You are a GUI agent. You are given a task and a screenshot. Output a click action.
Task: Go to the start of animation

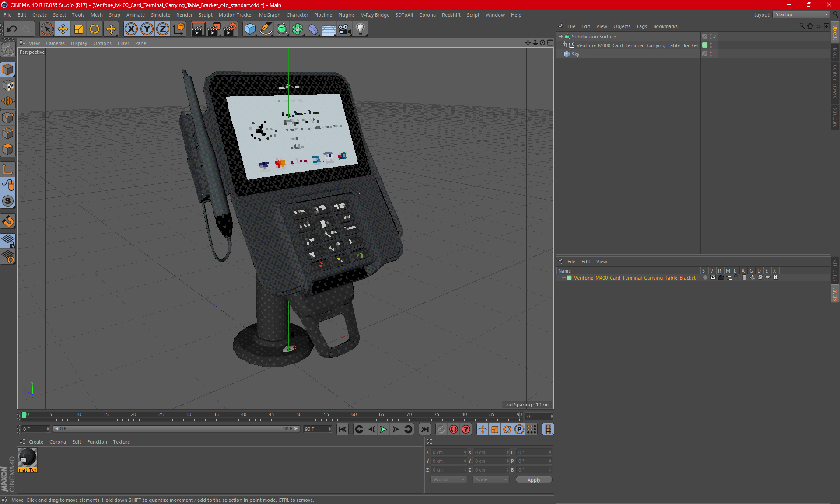tap(343, 429)
